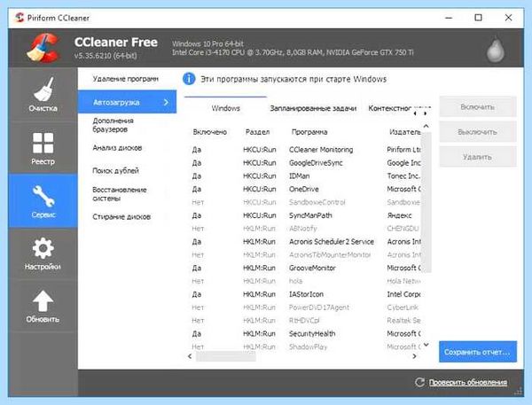532x405 pixels.
Task: Select Удаление программ in the tools list
Action: tap(126, 79)
